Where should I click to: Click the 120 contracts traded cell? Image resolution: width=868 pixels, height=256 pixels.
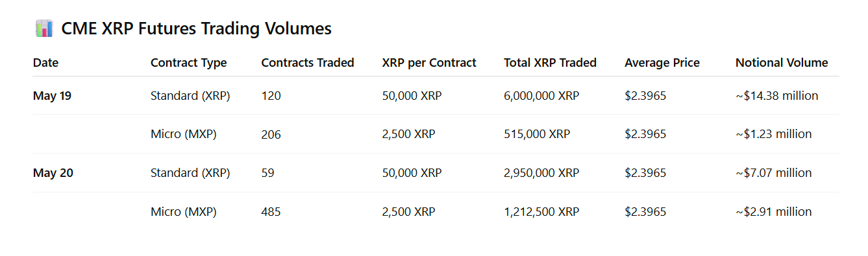coord(271,96)
